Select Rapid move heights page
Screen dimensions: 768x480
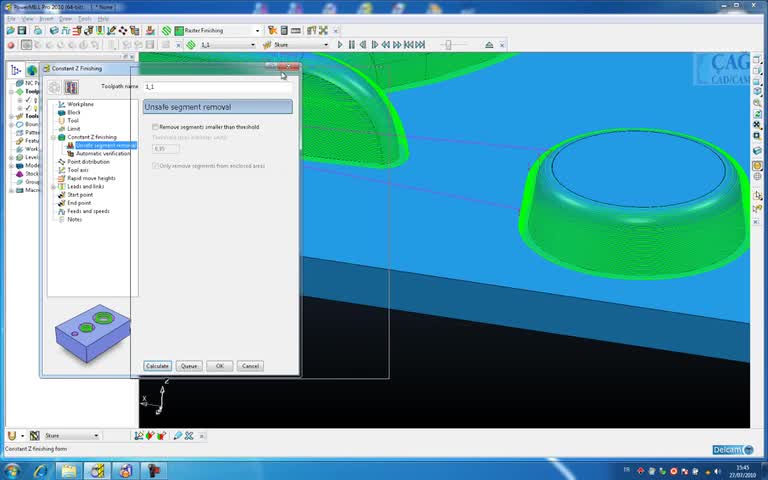coord(91,178)
